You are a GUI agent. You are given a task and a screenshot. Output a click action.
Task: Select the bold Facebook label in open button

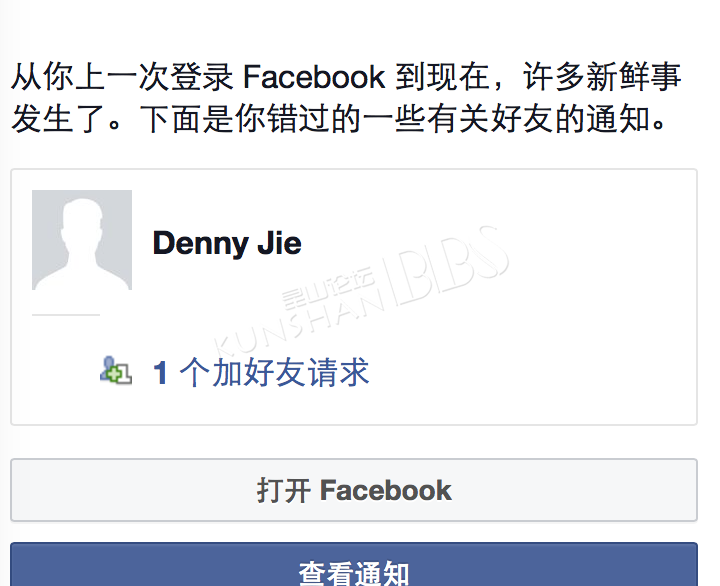click(x=386, y=490)
